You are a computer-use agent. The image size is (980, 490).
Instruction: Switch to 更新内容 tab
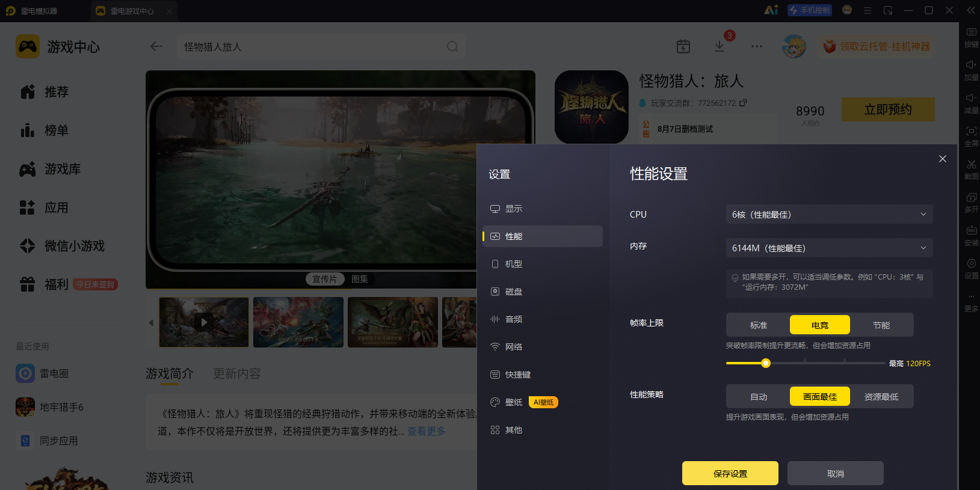[x=237, y=373]
